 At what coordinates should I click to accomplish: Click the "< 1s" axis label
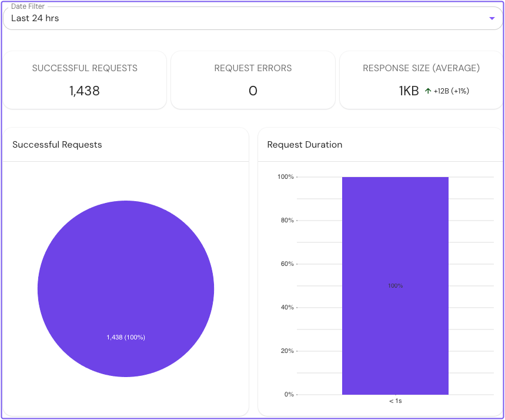(x=395, y=401)
